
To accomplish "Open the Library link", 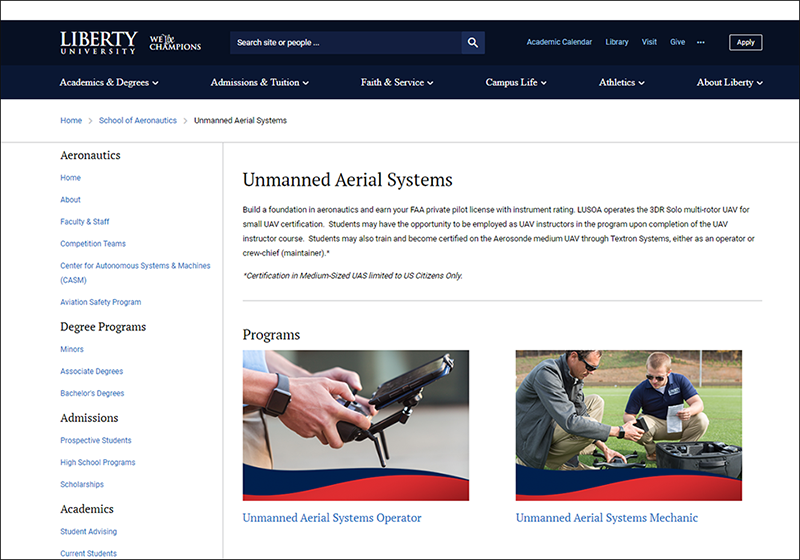I will pos(617,42).
